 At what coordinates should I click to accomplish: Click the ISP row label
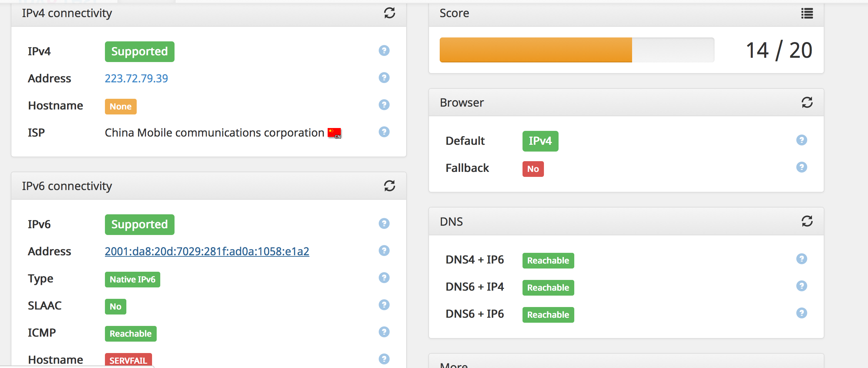pos(36,133)
